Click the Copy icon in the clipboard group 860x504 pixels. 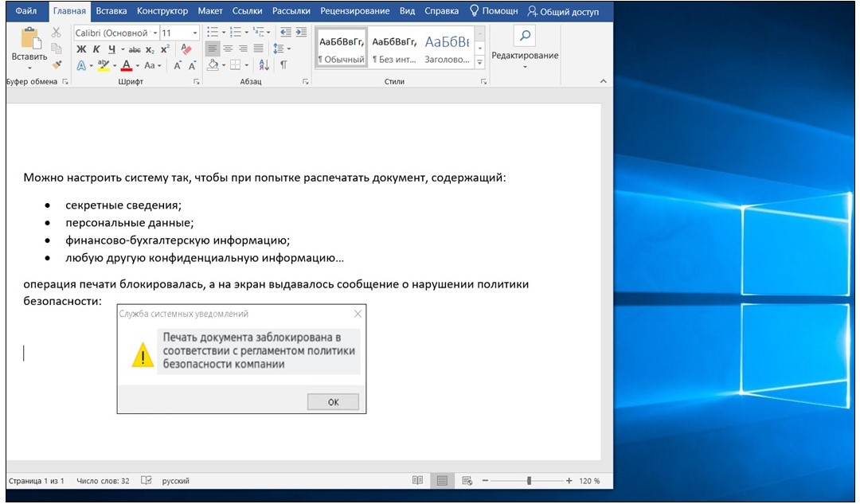(56, 49)
